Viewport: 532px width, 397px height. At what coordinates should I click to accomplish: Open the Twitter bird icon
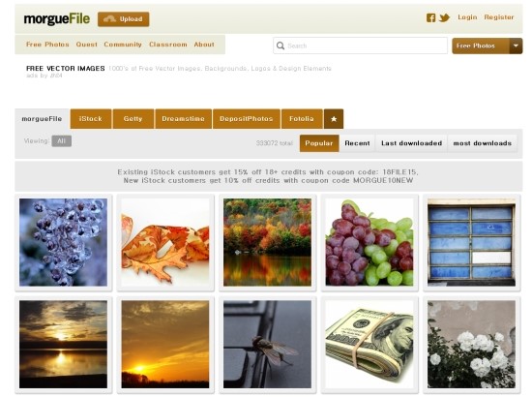click(x=445, y=17)
